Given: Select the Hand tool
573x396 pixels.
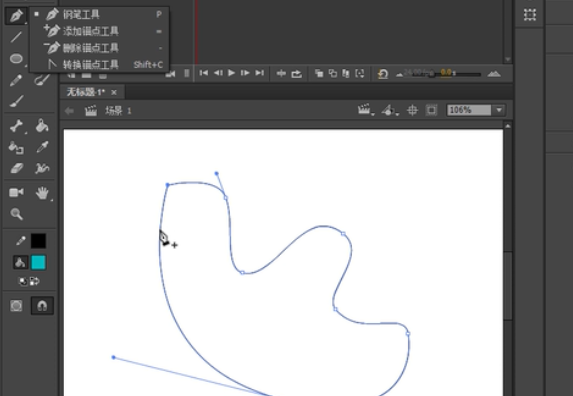Looking at the screenshot, I should [42, 193].
